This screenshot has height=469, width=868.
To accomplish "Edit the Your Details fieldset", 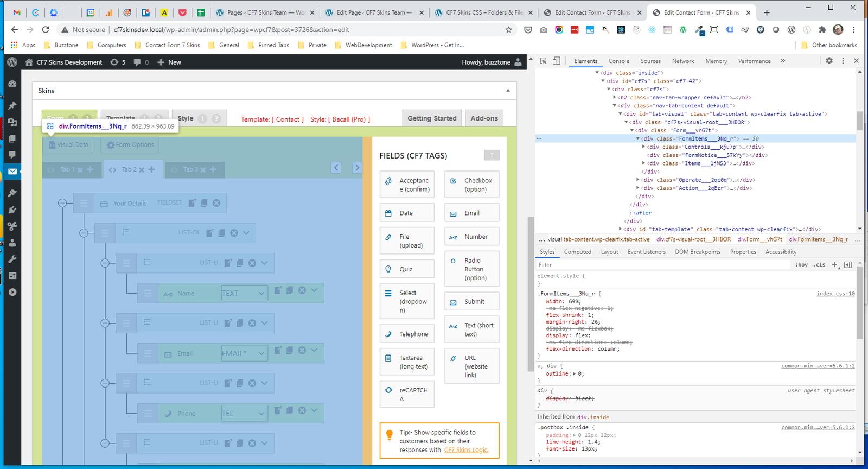I will click(x=192, y=203).
